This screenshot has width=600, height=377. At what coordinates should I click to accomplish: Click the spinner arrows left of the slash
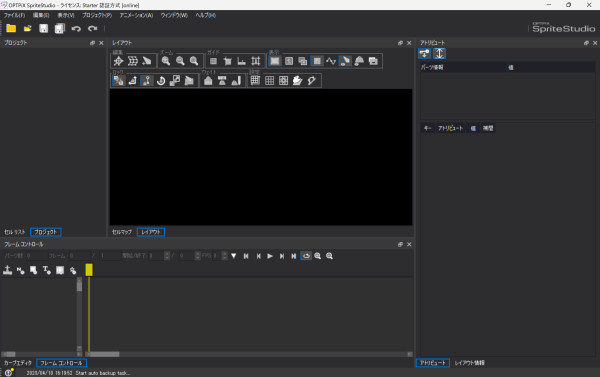coord(167,256)
